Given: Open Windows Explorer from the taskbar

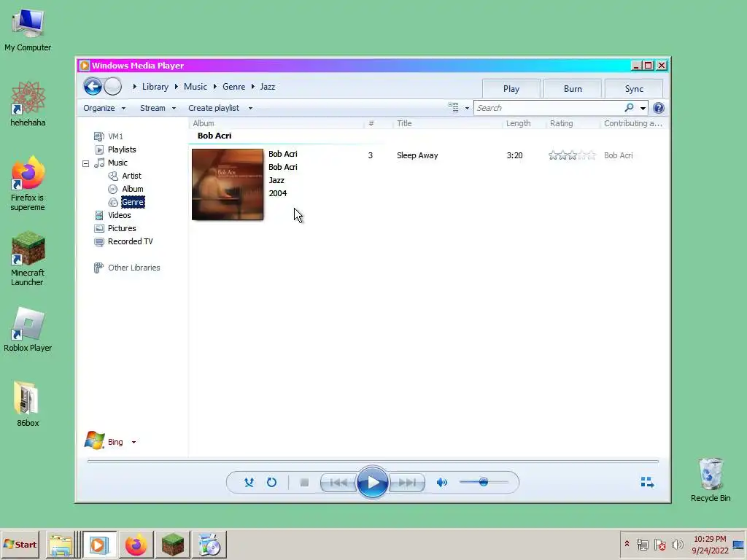Looking at the screenshot, I should click(x=61, y=544).
